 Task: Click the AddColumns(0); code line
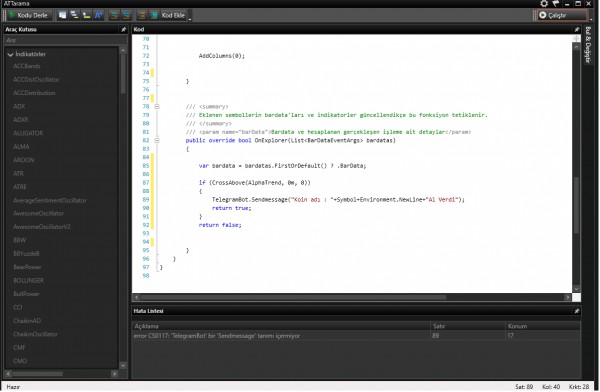[x=222, y=56]
